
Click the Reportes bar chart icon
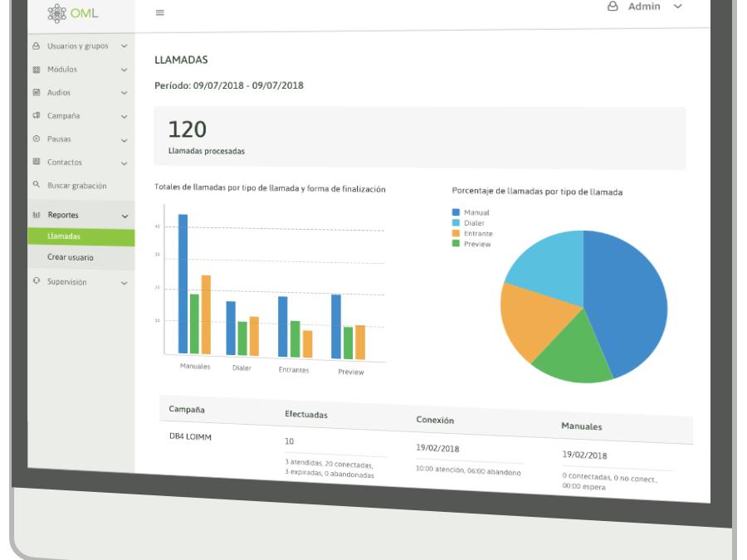point(37,215)
